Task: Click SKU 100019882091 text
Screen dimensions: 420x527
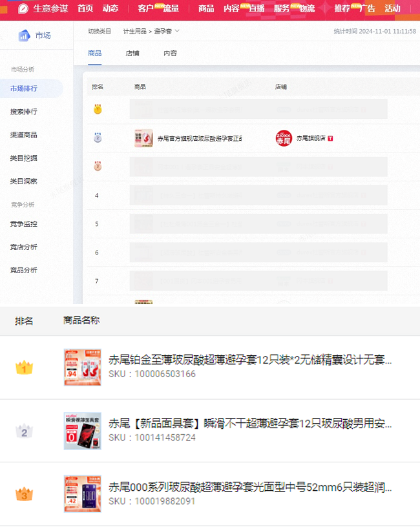Action: [152, 501]
